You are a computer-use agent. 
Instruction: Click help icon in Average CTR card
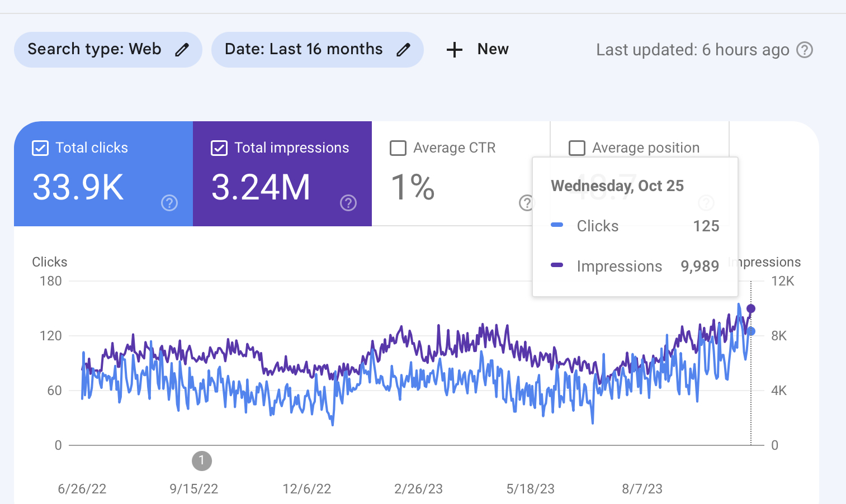coord(526,203)
